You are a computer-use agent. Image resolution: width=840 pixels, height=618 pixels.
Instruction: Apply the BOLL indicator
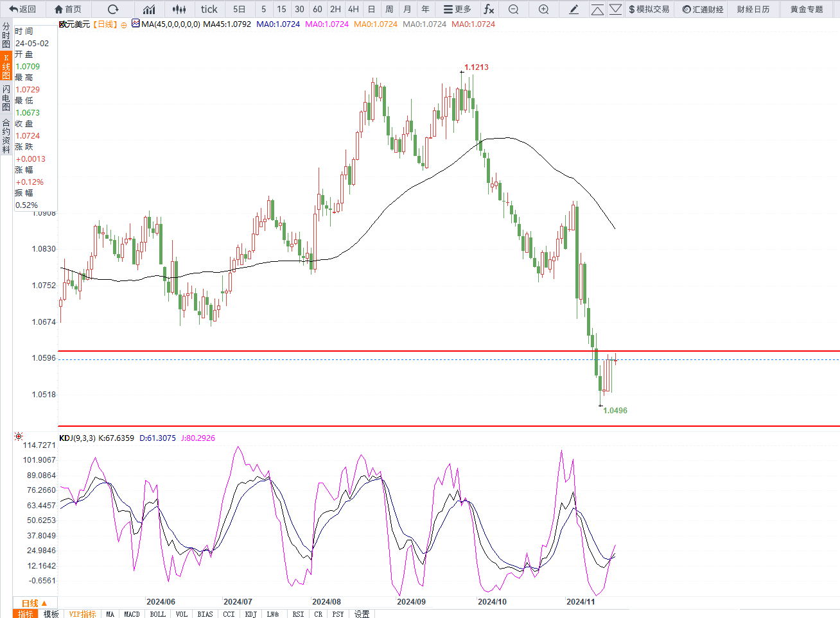tap(157, 614)
